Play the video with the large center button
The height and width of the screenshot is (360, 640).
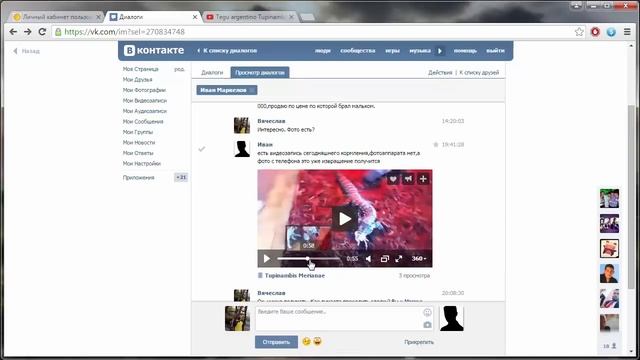tap(345, 219)
